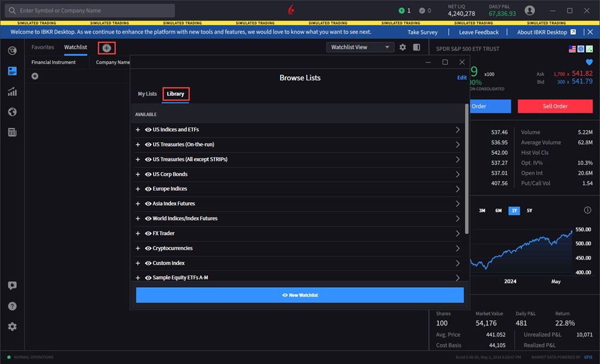Viewport: 600px width, 364px height.
Task: Click the add row plus icon under Financial Instrument
Action: 35,76
